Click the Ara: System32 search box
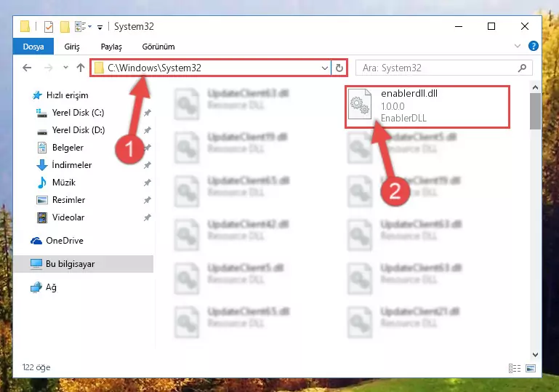The image size is (559, 392). pos(444,68)
